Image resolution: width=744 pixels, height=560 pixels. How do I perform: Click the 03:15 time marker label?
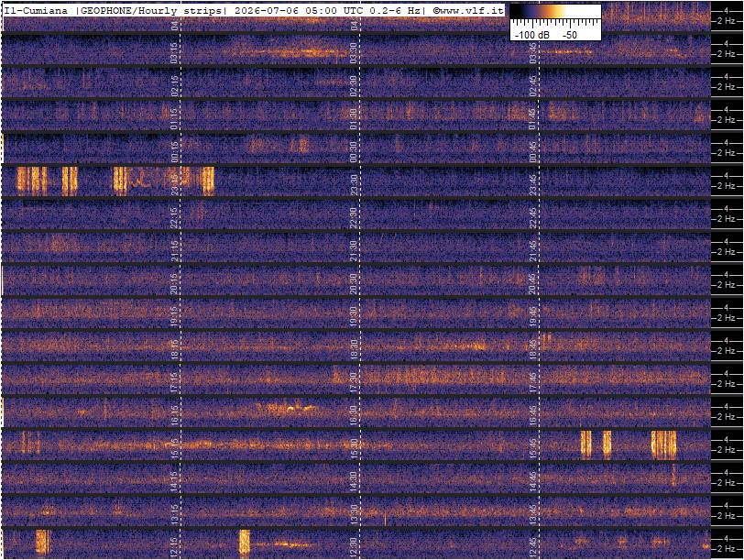174,52
